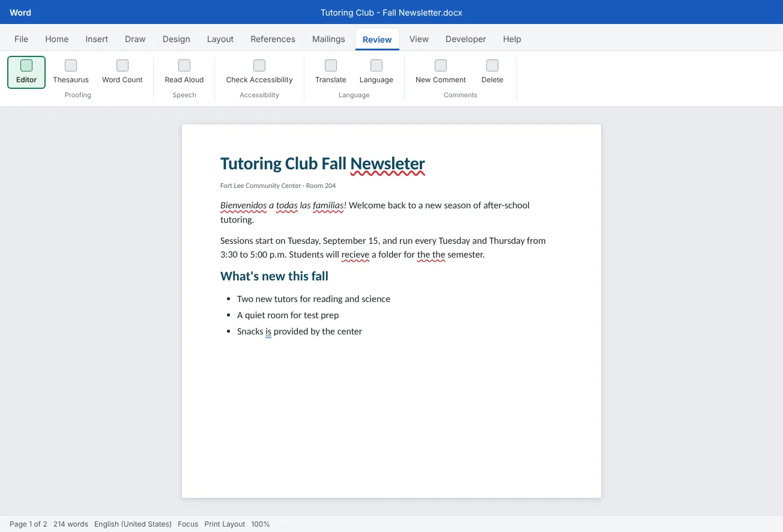Image resolution: width=783 pixels, height=532 pixels.
Task: Switch to the Mailings tab
Action: pos(328,39)
